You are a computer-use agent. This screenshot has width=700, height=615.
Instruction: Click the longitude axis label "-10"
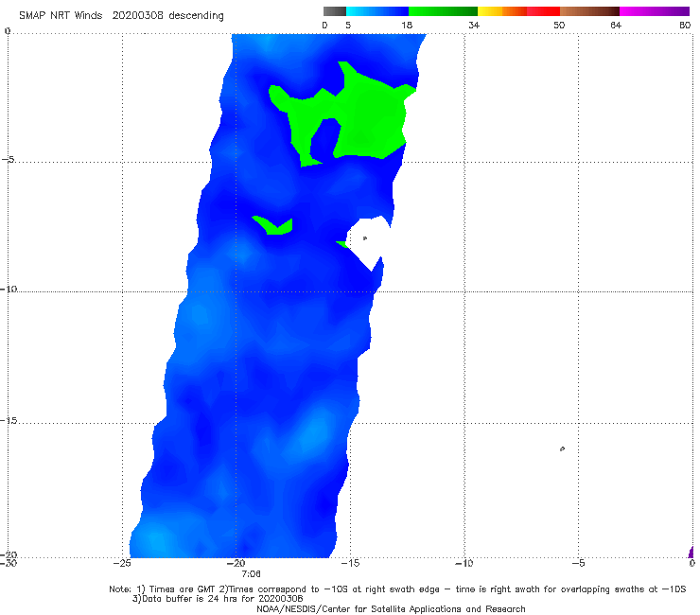click(464, 563)
